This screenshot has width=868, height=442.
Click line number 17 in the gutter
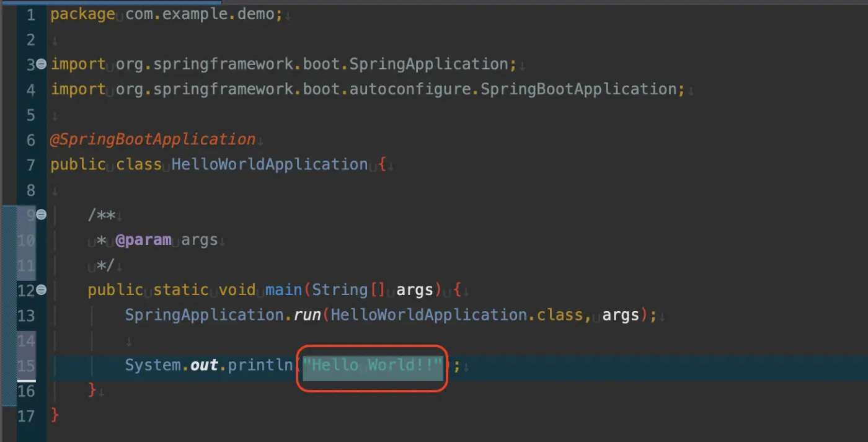click(x=26, y=415)
